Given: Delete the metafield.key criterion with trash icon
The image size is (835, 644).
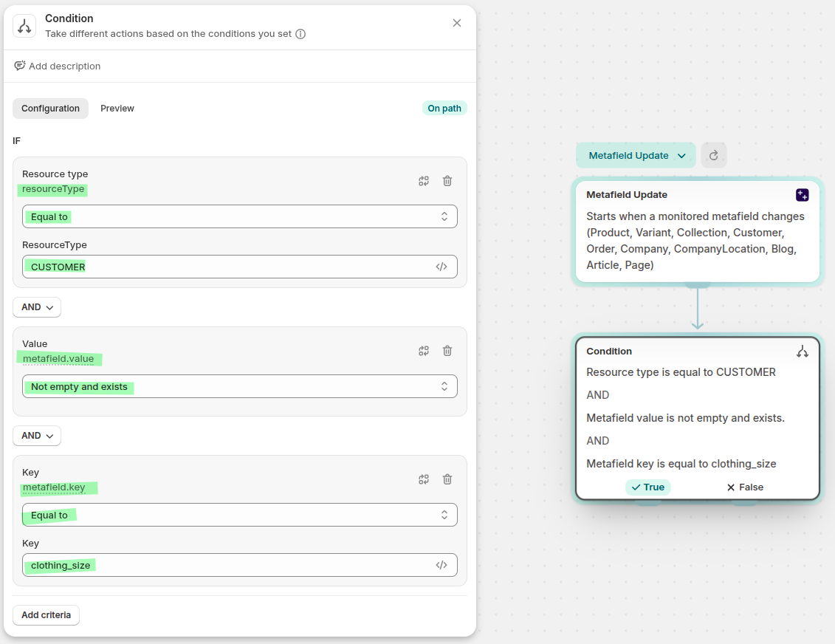Looking at the screenshot, I should coord(447,479).
